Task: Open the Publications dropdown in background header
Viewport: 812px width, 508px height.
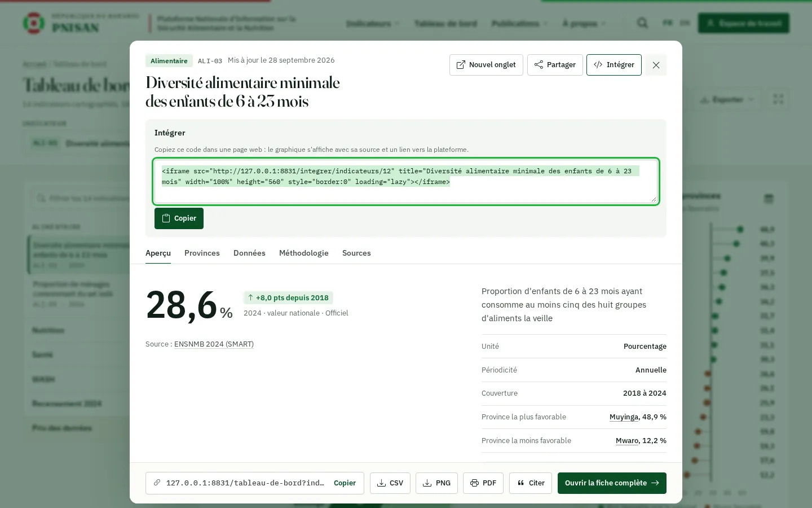Action: [x=519, y=24]
